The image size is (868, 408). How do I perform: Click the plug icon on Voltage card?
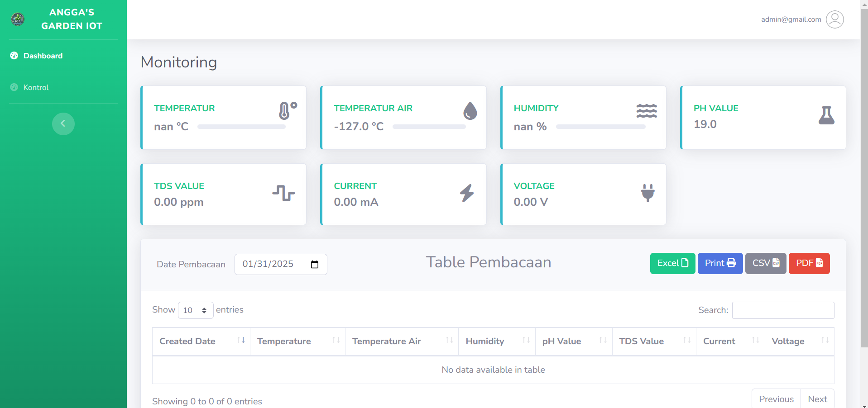tap(647, 193)
